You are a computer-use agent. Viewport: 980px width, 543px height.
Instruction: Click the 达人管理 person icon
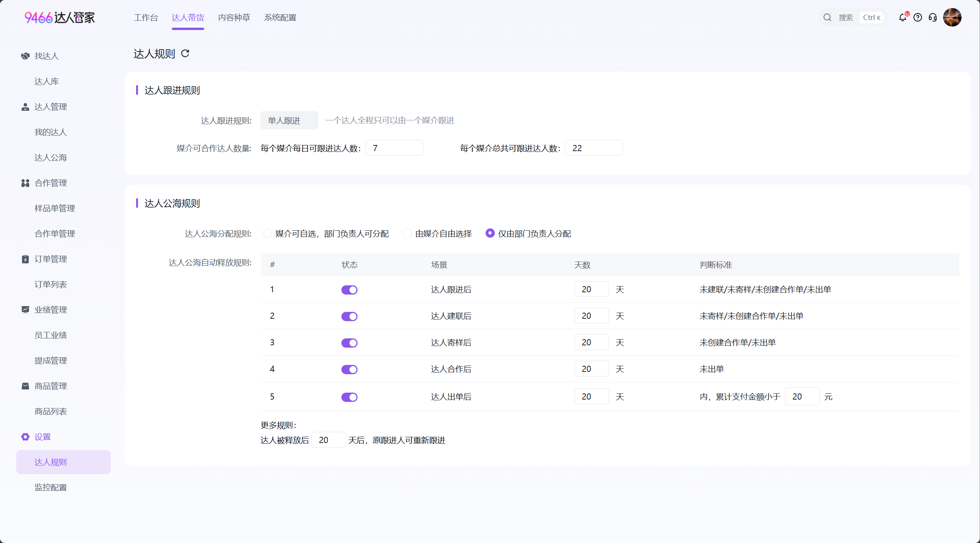tap(25, 107)
